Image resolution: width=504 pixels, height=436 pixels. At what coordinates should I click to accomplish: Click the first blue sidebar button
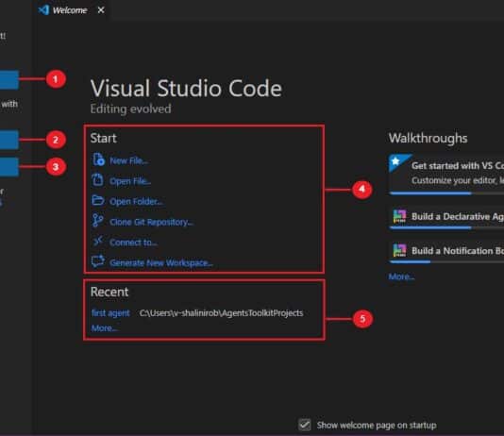tap(9, 79)
